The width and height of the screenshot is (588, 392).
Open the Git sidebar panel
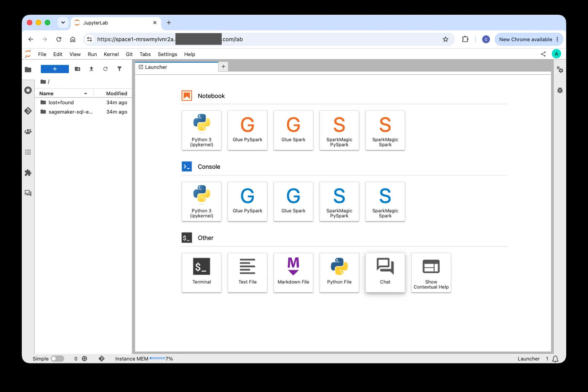click(x=28, y=111)
